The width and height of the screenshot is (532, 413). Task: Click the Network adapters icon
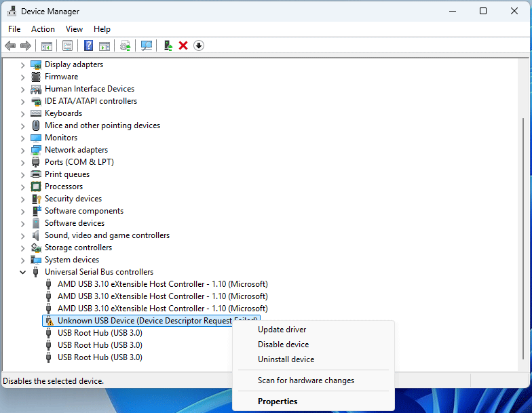point(36,150)
